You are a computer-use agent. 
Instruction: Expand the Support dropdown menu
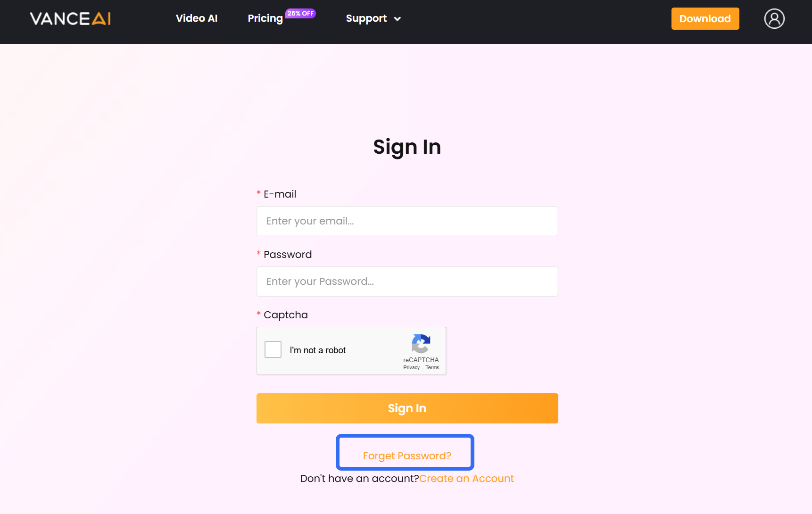pyautogui.click(x=366, y=18)
